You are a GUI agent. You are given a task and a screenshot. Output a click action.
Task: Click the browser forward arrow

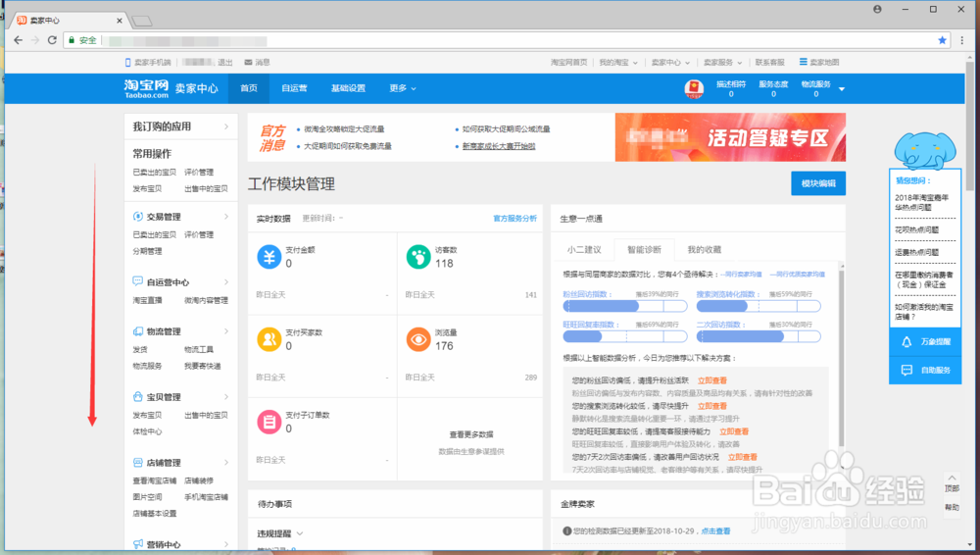point(35,40)
